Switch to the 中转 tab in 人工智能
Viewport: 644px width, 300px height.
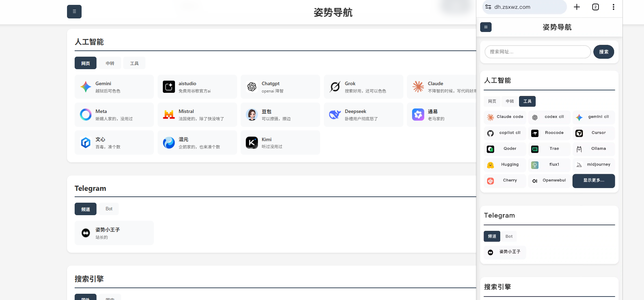click(110, 63)
